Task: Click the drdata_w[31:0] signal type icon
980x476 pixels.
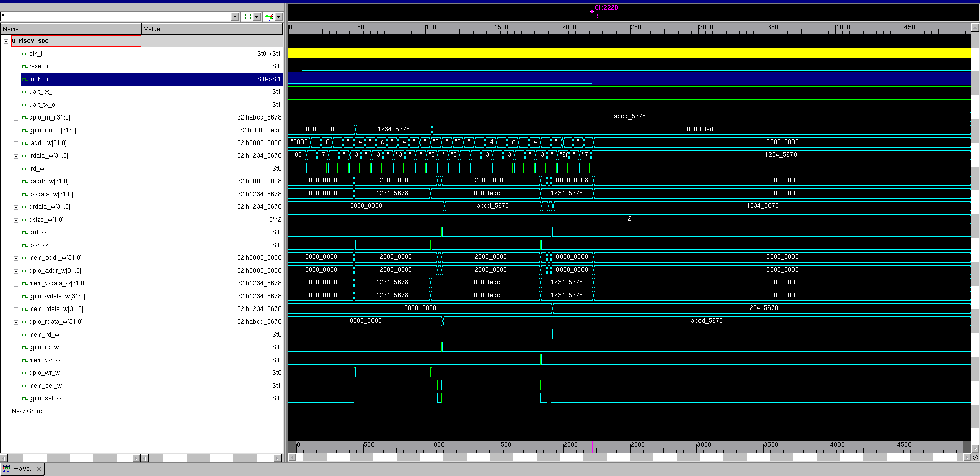Action: coord(25,207)
